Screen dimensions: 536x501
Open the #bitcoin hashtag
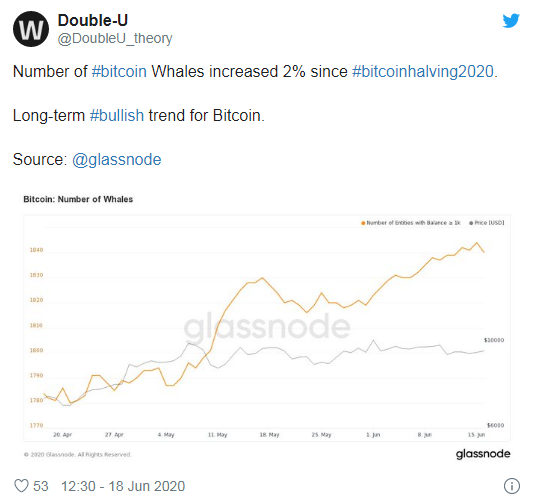coord(119,72)
